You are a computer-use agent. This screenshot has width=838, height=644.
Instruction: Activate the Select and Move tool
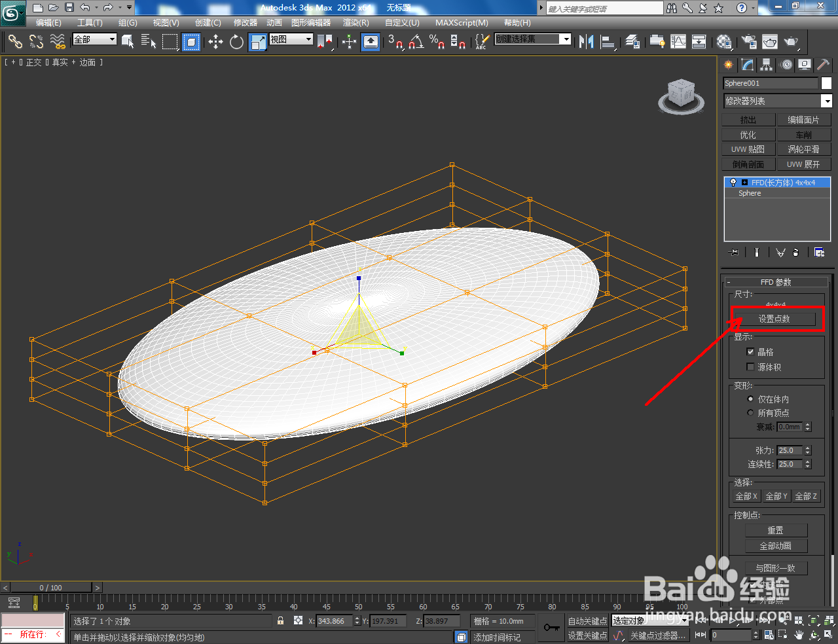(215, 42)
